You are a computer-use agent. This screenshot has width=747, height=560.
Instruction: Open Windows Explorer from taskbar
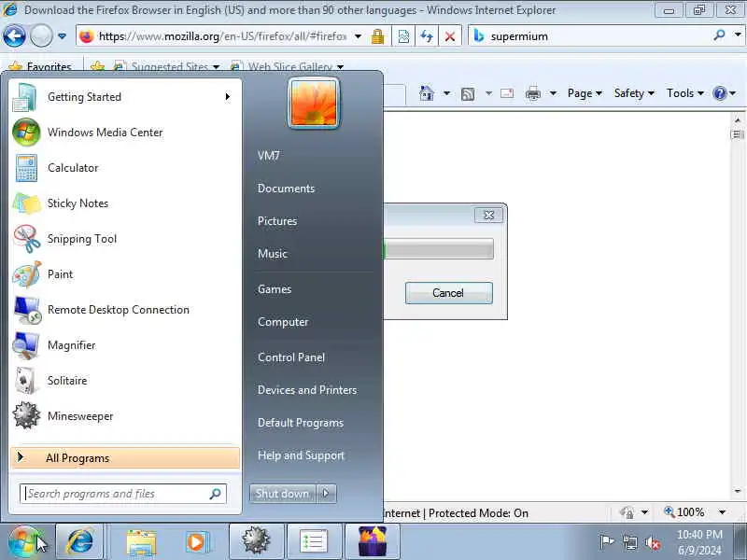141,542
